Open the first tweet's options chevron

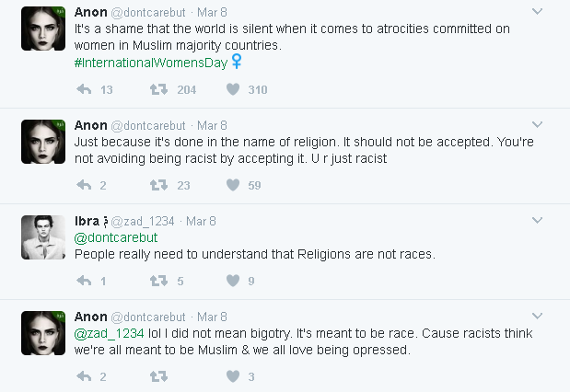coord(538,11)
